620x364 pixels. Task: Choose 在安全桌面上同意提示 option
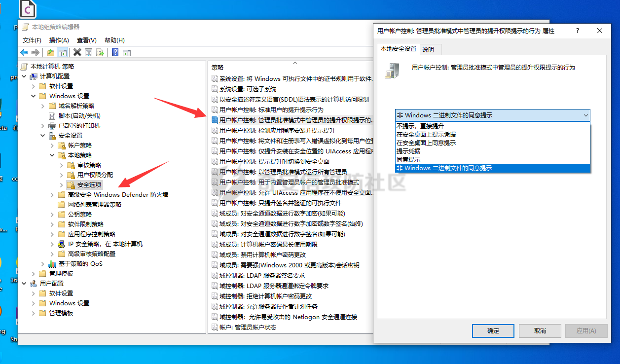[x=492, y=143]
